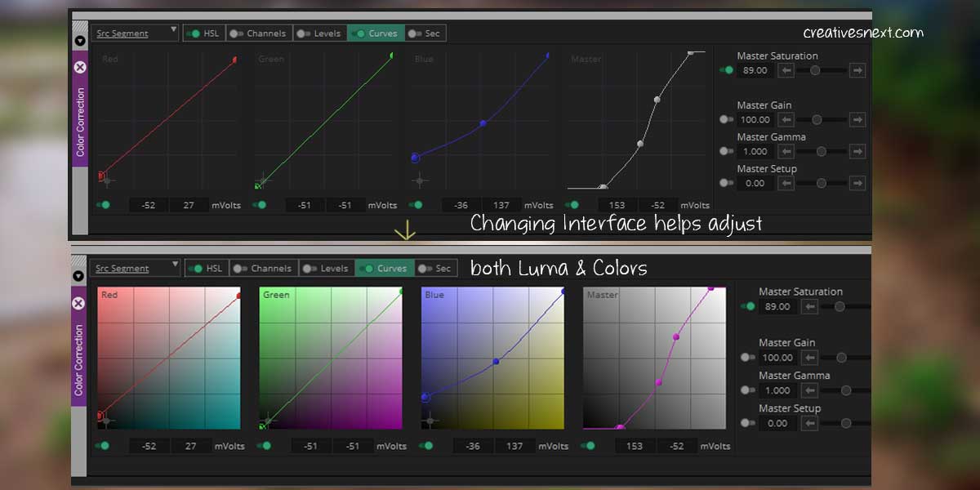
Task: Click left arrow beside bottom Master Saturation value
Action: [809, 307]
